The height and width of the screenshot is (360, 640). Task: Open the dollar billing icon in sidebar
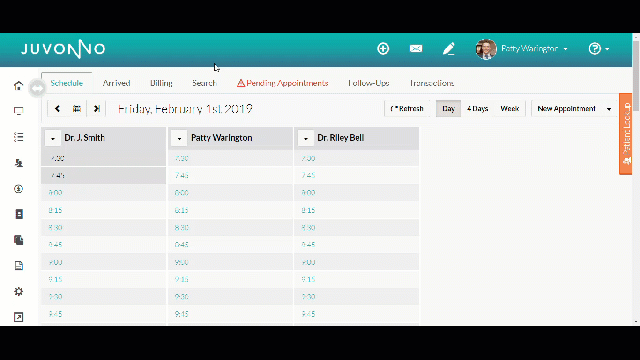pyautogui.click(x=18, y=189)
